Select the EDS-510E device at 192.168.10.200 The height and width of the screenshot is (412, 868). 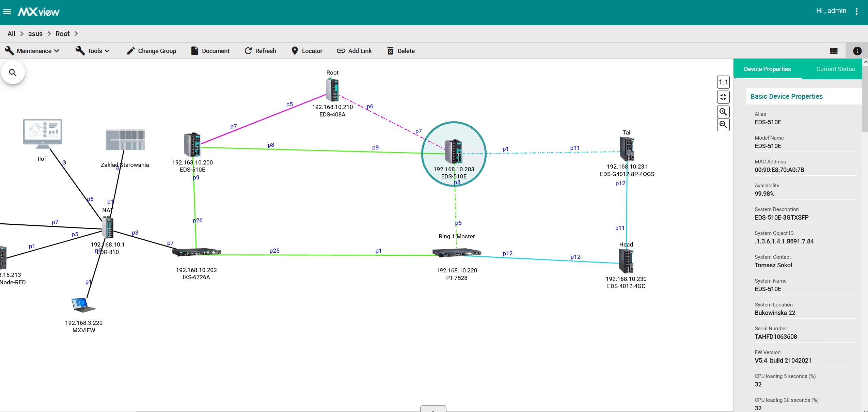point(192,145)
